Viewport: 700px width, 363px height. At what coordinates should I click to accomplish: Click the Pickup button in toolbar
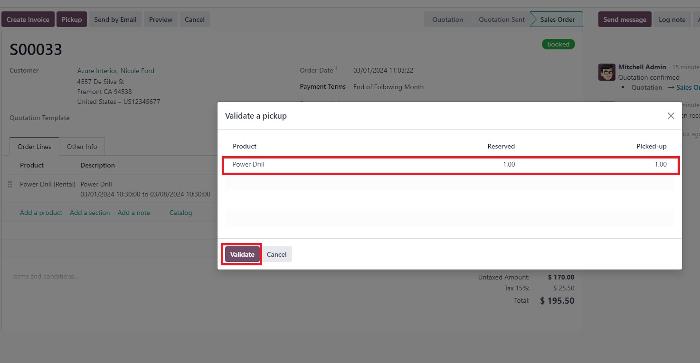pyautogui.click(x=71, y=20)
